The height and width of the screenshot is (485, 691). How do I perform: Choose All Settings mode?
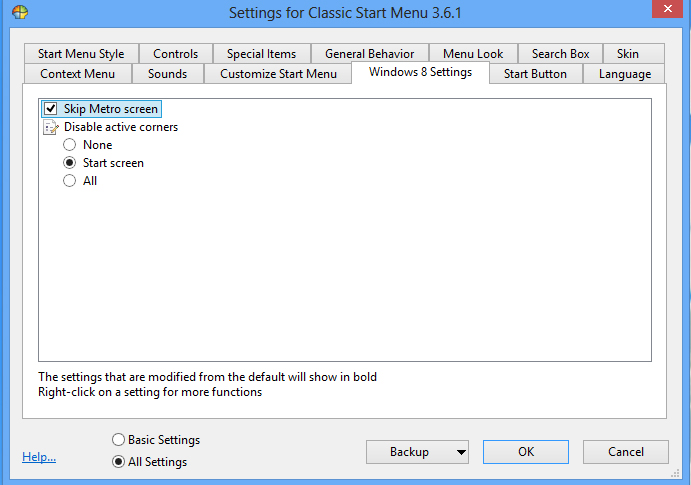(x=118, y=462)
